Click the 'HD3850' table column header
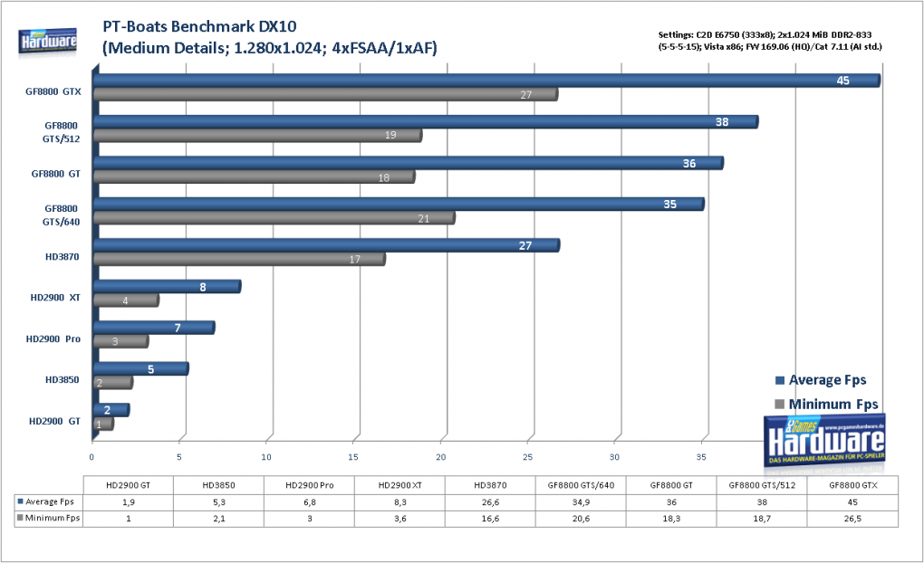This screenshot has width=924, height=563. point(218,485)
